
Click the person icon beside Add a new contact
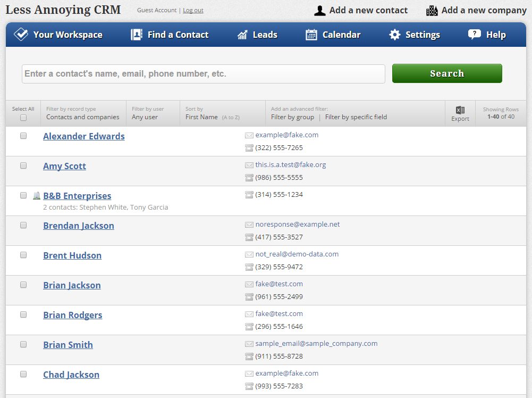[319, 11]
